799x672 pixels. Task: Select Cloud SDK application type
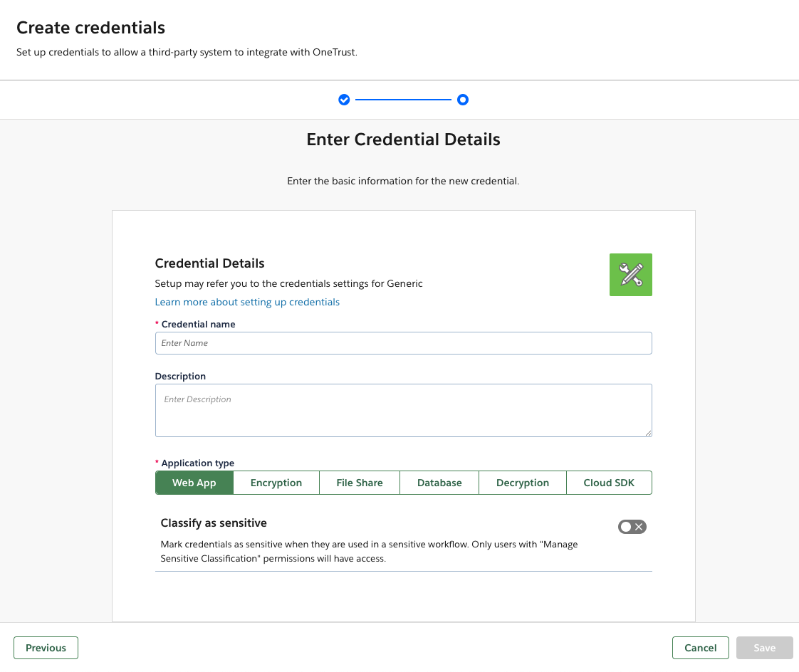tap(609, 483)
